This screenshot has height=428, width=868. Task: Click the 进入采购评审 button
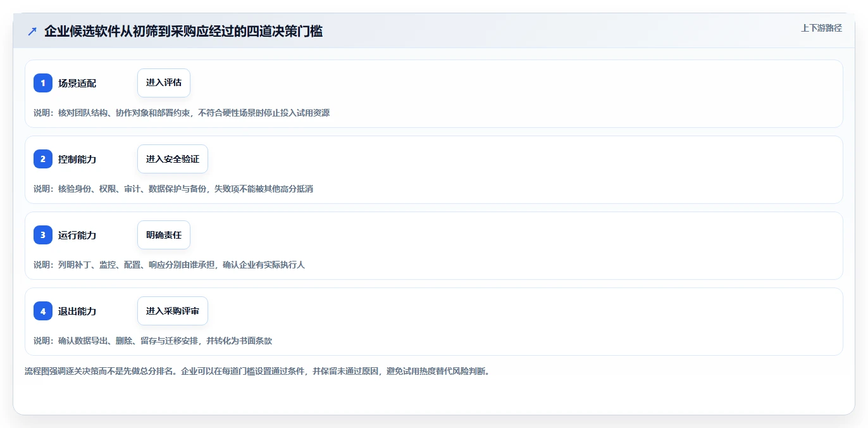(173, 311)
